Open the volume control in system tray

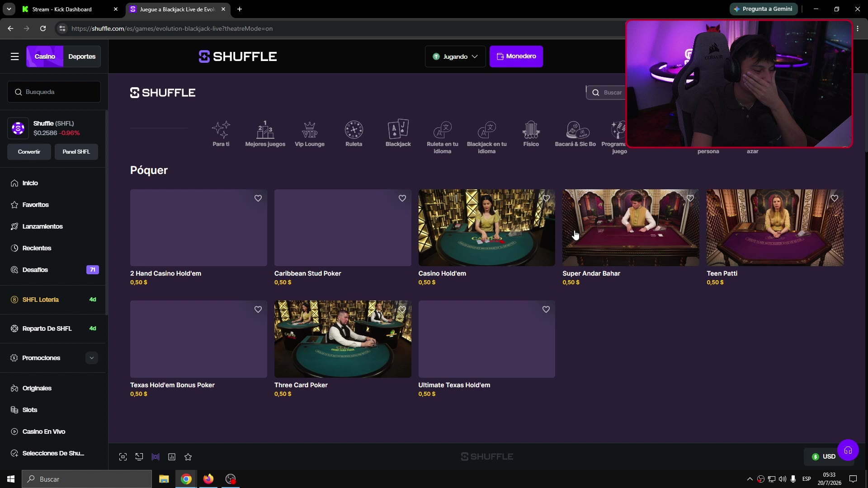783,479
